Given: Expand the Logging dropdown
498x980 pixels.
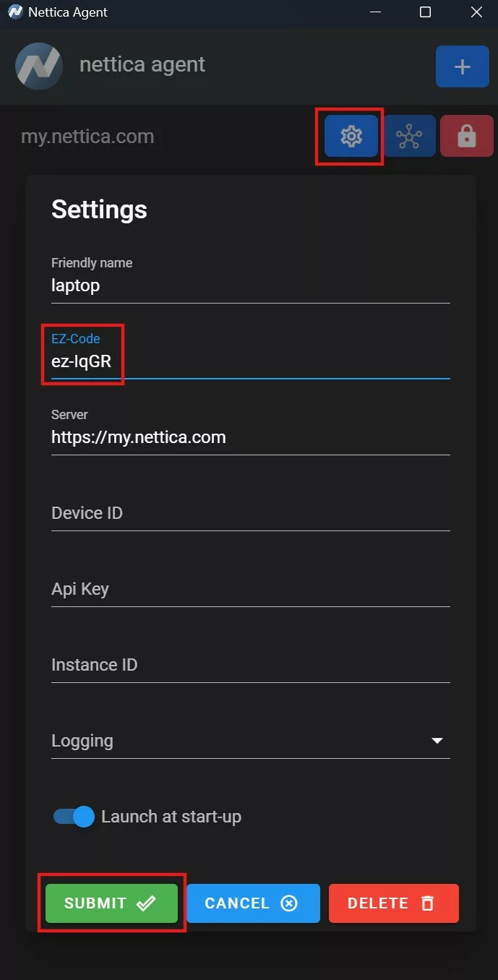Looking at the screenshot, I should pos(437,740).
